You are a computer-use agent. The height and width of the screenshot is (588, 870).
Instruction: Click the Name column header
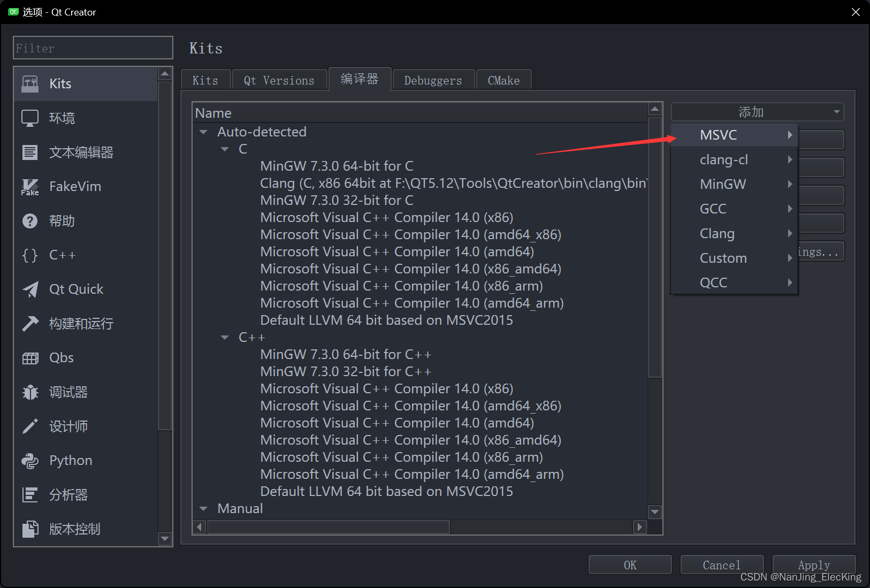tap(420, 113)
